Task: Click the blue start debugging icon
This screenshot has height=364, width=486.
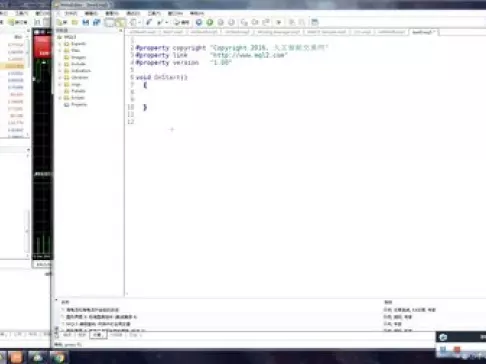Action: [x=199, y=22]
